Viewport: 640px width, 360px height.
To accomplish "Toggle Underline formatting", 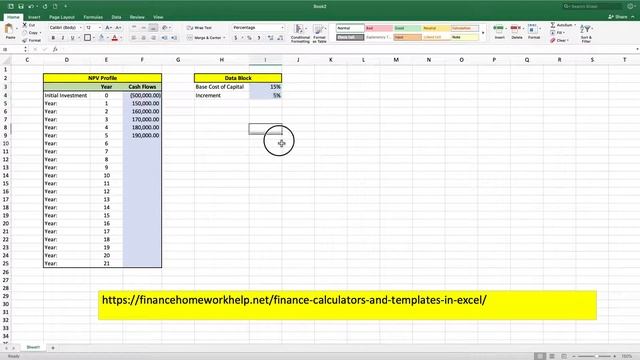I will pos(73,38).
